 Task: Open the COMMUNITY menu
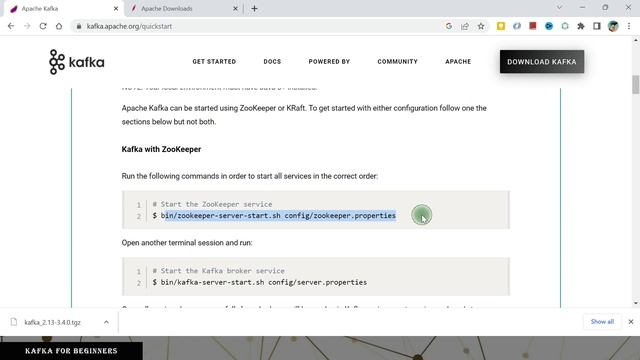(x=398, y=62)
